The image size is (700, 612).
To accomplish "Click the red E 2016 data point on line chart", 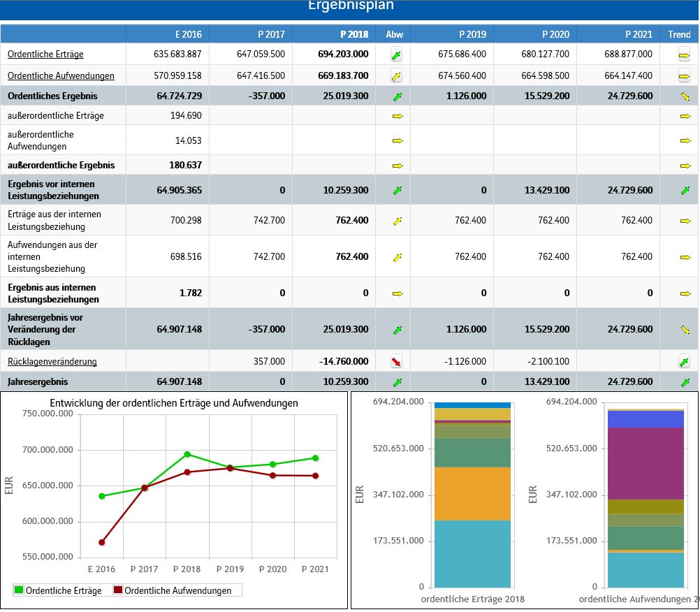I will click(102, 542).
